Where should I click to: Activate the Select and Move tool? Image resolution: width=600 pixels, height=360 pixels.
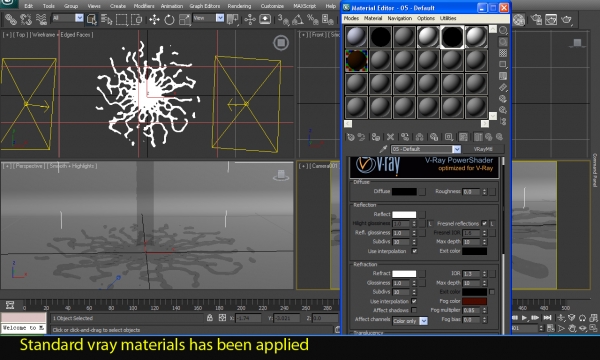click(154, 19)
